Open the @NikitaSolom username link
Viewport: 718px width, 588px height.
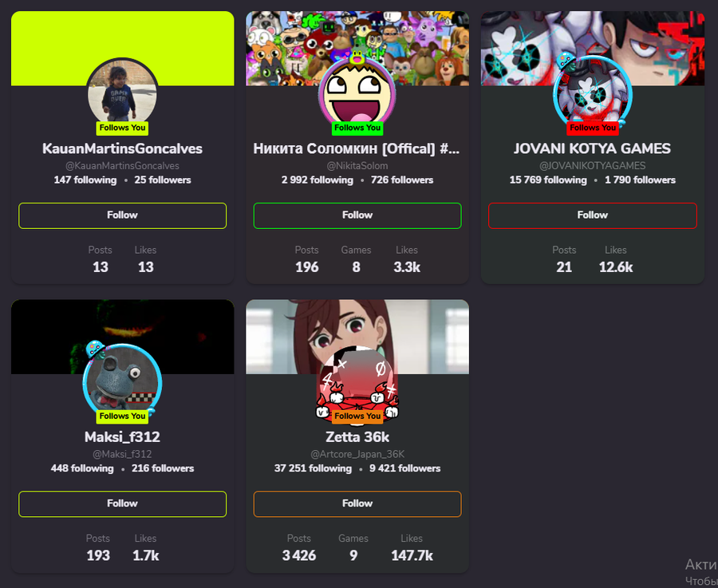coord(357,166)
